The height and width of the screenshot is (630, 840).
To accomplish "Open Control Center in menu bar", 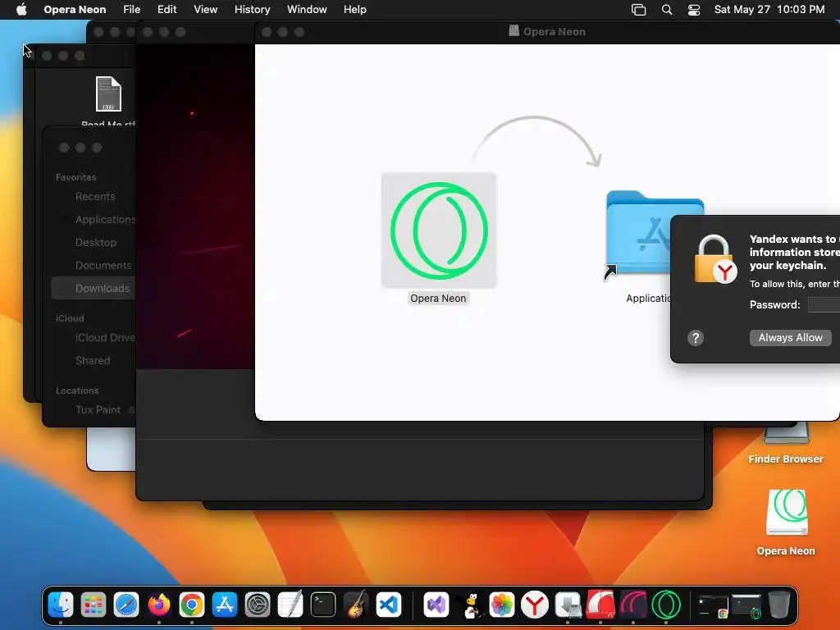I will coord(694,10).
